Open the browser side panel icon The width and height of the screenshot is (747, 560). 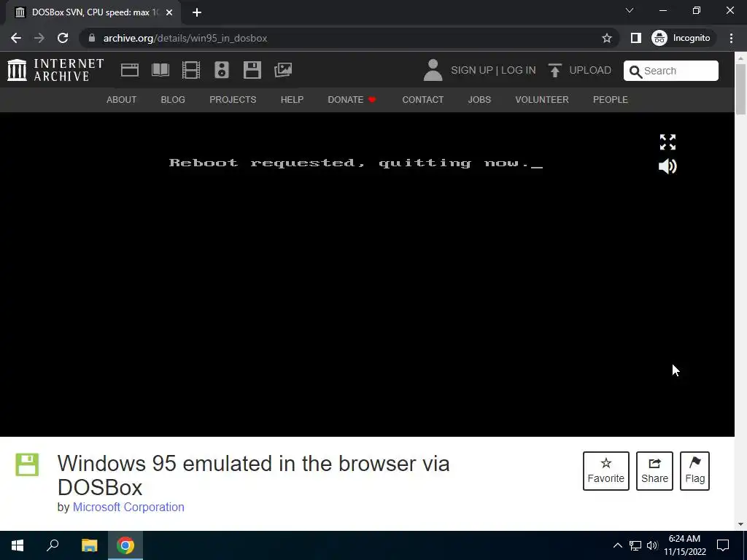635,38
